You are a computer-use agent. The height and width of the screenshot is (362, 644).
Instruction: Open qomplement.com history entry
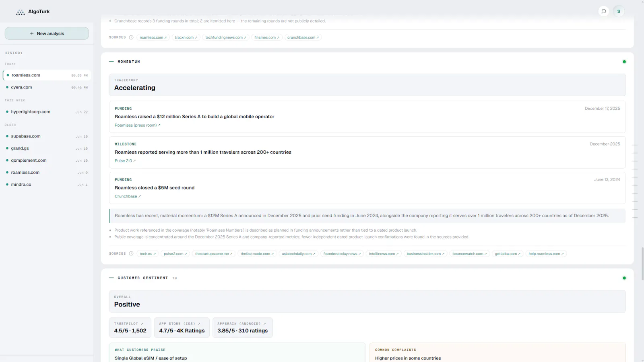click(47, 160)
